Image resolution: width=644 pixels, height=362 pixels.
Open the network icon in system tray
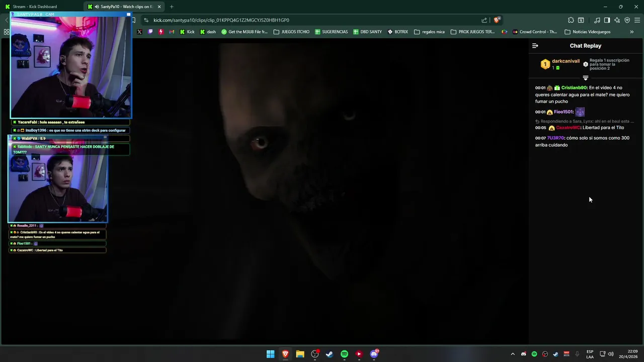click(x=602, y=354)
